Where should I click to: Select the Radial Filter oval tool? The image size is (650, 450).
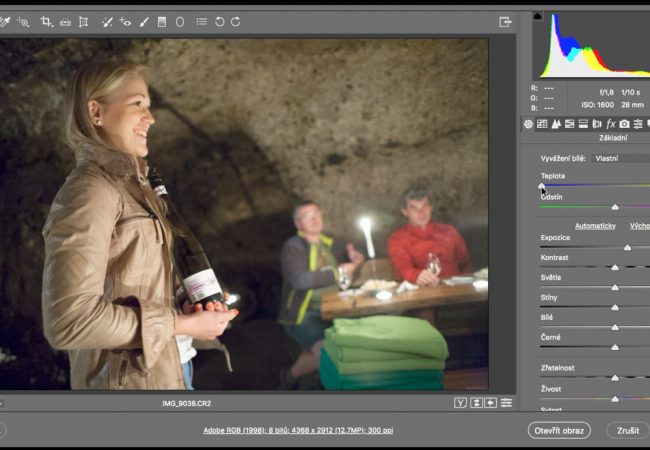[x=180, y=22]
